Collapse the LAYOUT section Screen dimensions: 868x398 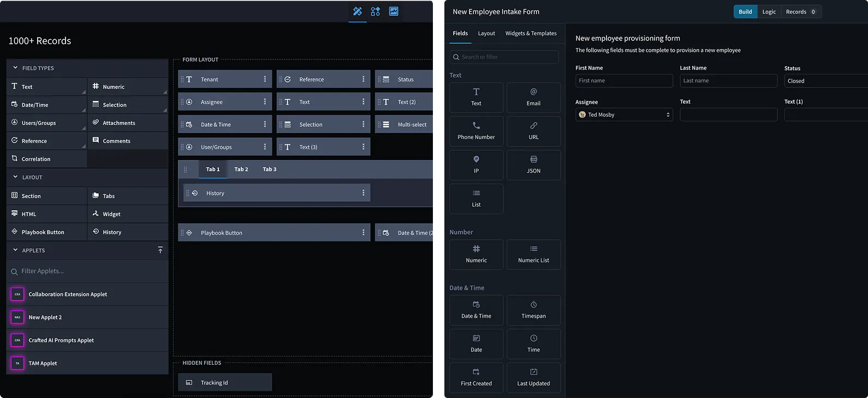(15, 177)
